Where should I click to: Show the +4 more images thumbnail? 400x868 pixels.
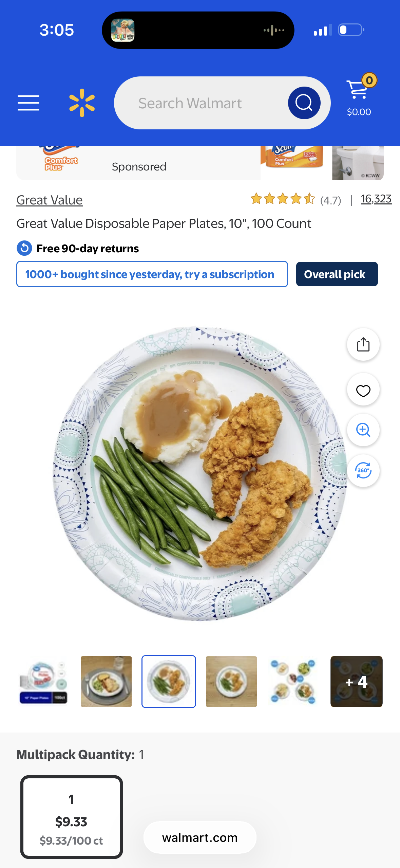click(357, 682)
